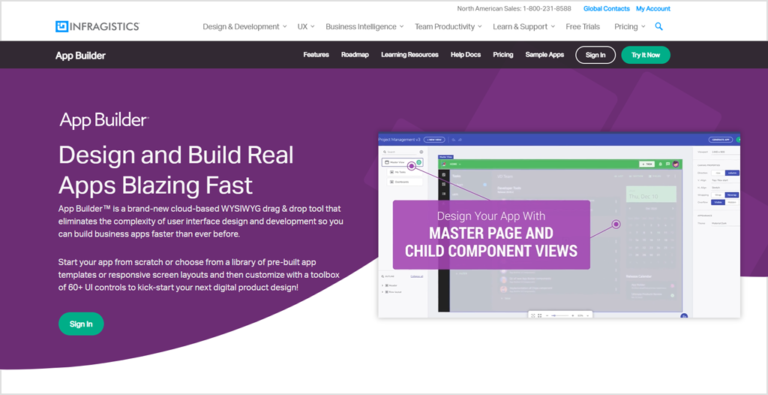Click the lower-right purple callout dot marker
Screen dimensions: 768x395
pyautogui.click(x=616, y=224)
